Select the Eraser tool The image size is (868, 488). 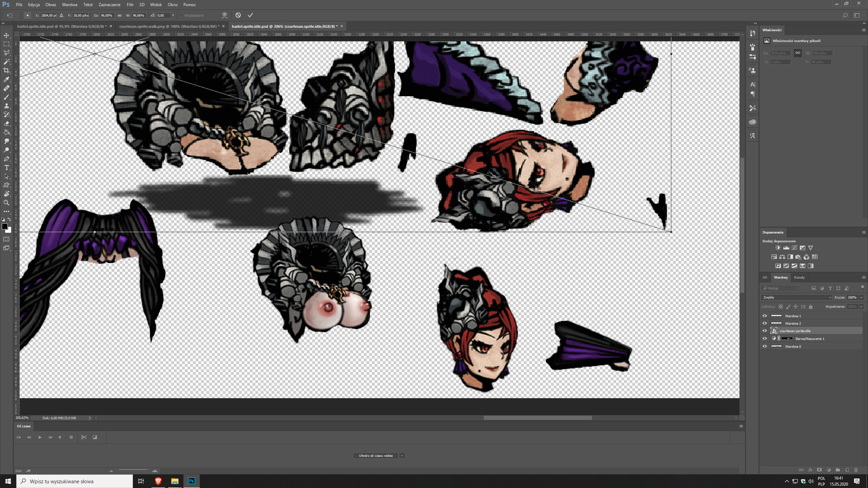[x=6, y=123]
